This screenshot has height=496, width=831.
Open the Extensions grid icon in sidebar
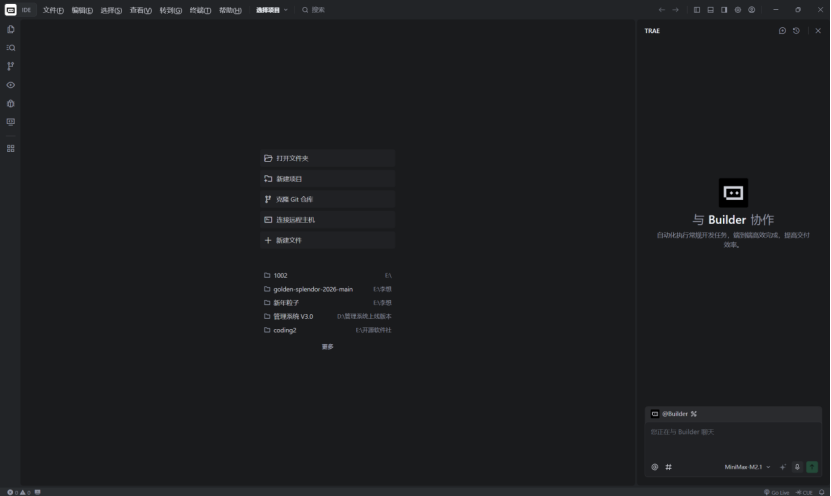click(x=11, y=148)
